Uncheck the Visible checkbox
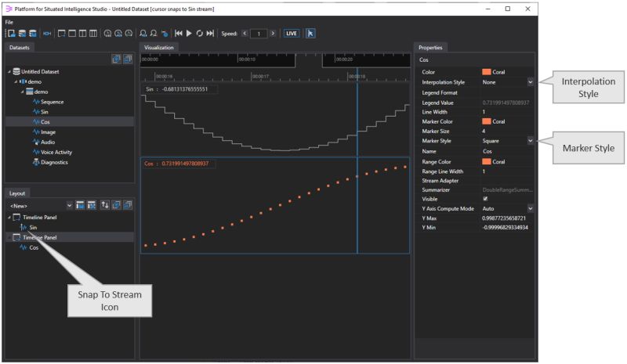627x364 pixels. [485, 199]
